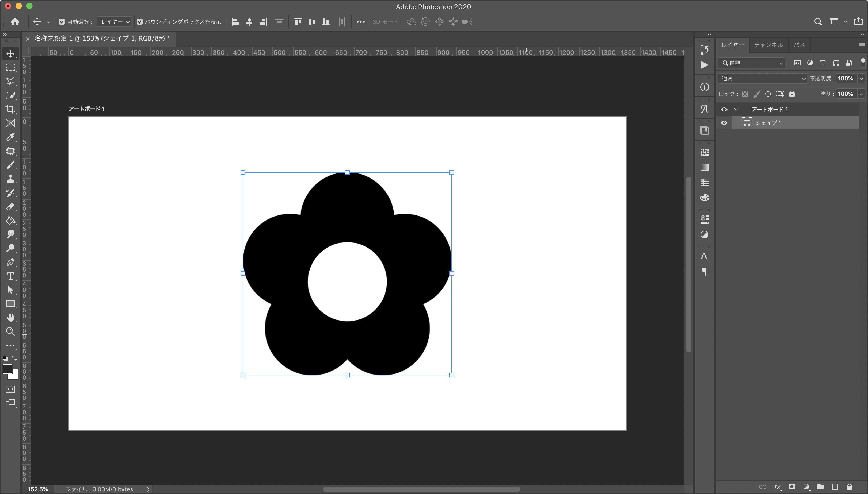
Task: Collapse the アートボード 1 group chevron
Action: click(736, 109)
